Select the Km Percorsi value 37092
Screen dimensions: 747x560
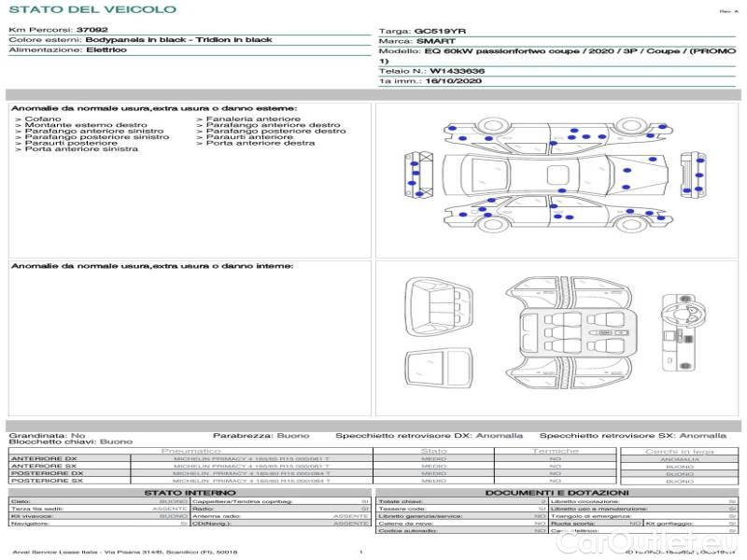(92, 30)
